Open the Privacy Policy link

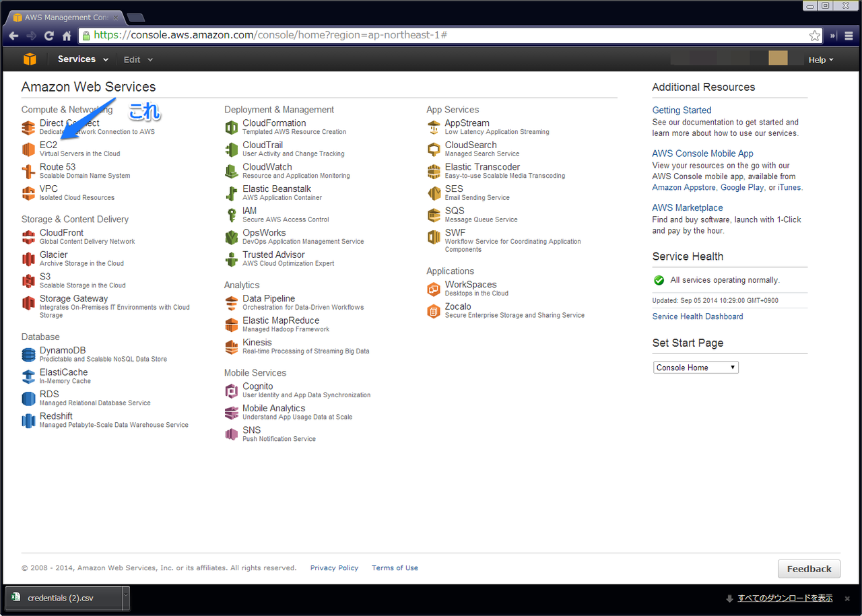334,568
